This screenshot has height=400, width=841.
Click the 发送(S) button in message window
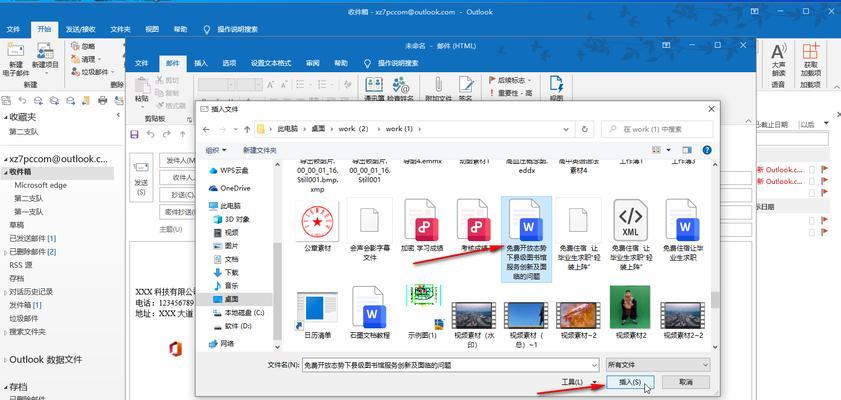[141, 179]
